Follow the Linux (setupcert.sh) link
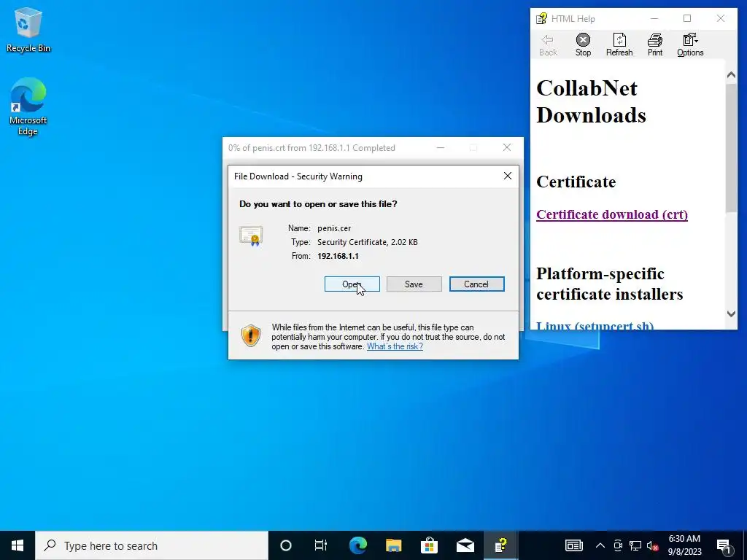 [595, 325]
